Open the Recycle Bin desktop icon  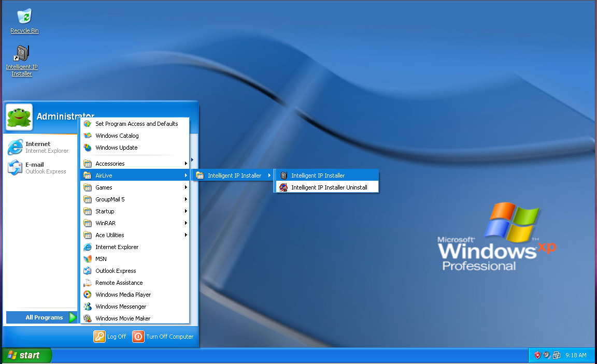tap(24, 20)
